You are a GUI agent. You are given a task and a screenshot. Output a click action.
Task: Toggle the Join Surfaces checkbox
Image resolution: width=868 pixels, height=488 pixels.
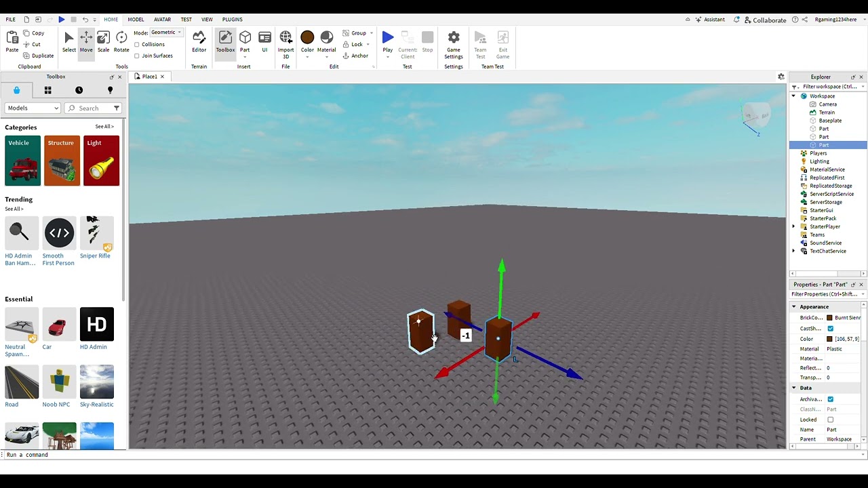coord(137,56)
